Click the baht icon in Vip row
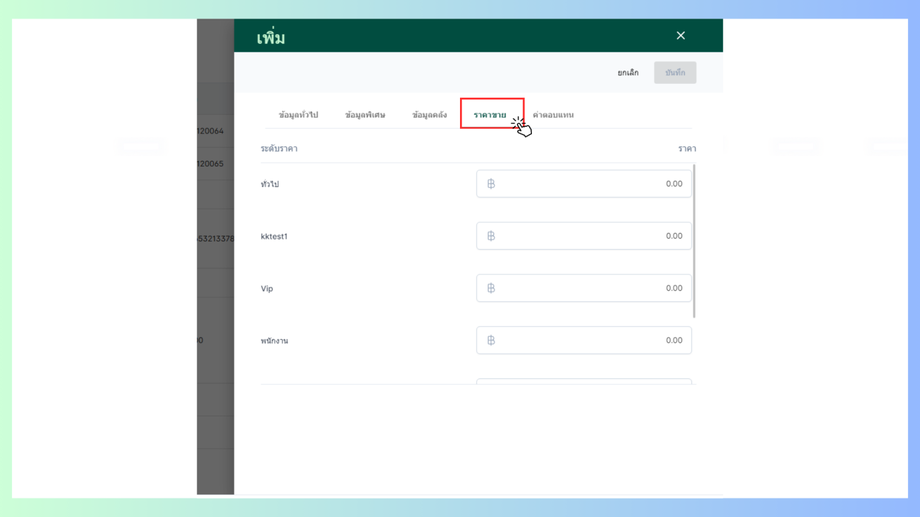920x517 pixels. 491,288
